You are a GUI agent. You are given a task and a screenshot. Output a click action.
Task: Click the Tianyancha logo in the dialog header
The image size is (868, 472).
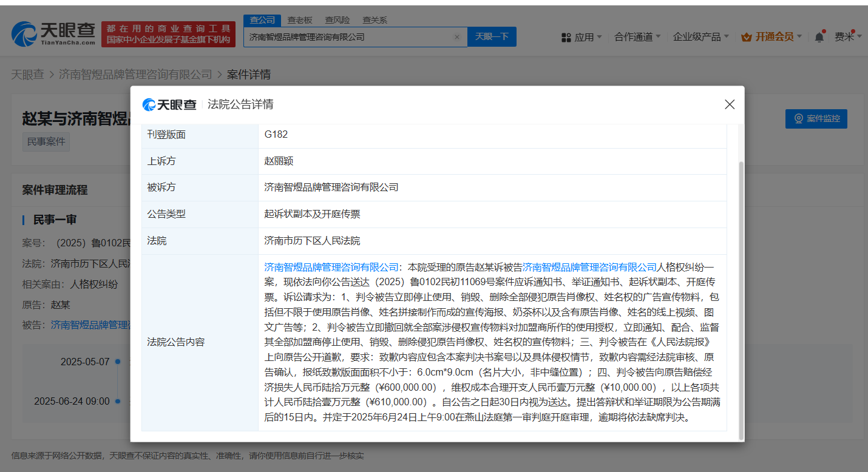pos(169,104)
